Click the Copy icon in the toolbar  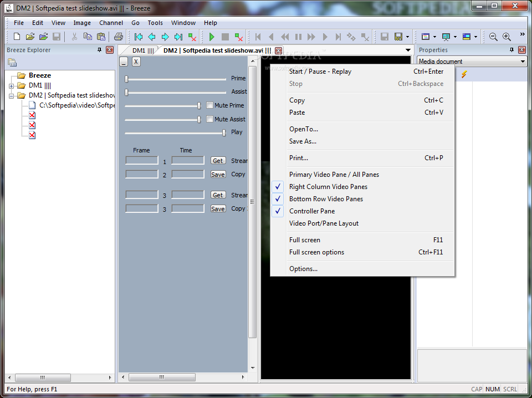88,37
